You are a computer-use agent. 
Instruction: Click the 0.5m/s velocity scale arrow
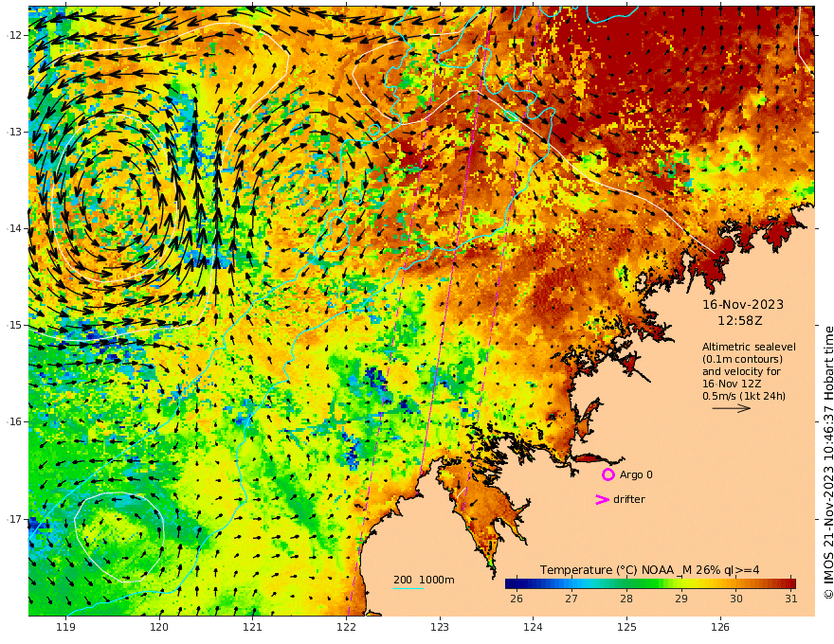732,408
